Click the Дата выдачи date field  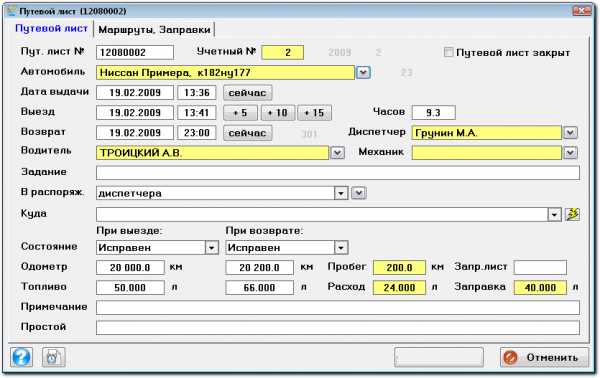click(135, 93)
